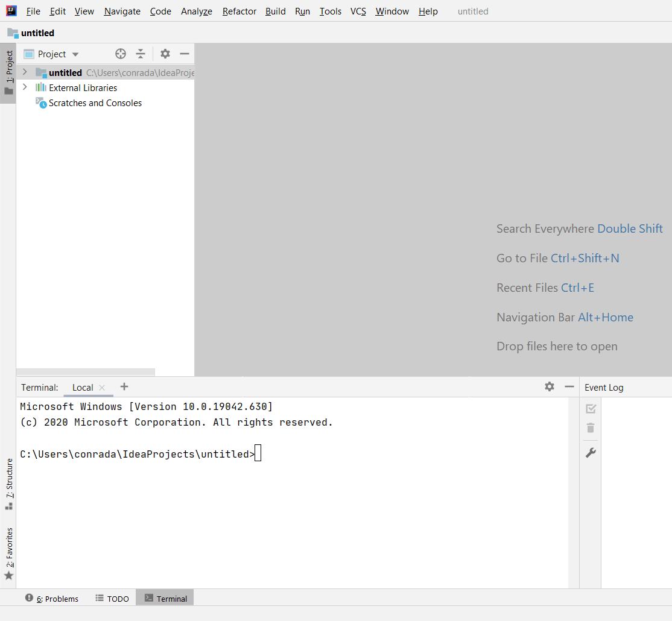This screenshot has width=672, height=621.
Task: Toggle the Structure tool window sidebar tab
Action: coord(8,484)
